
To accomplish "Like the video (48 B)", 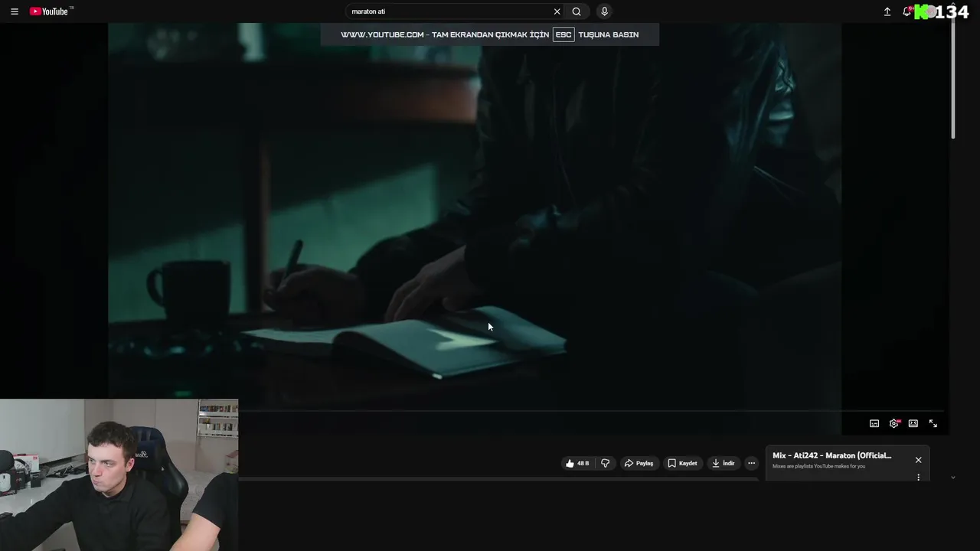I will [577, 463].
